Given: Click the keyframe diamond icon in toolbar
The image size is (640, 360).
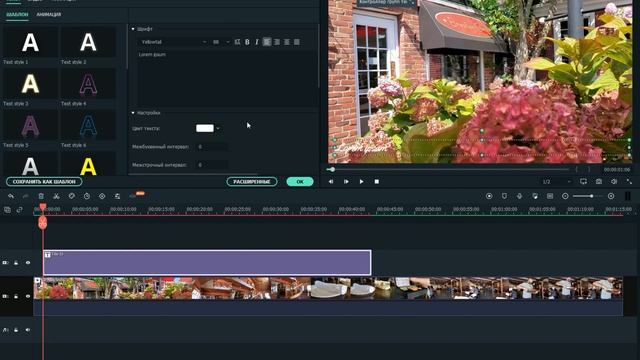Looking at the screenshot, I should [x=102, y=196].
